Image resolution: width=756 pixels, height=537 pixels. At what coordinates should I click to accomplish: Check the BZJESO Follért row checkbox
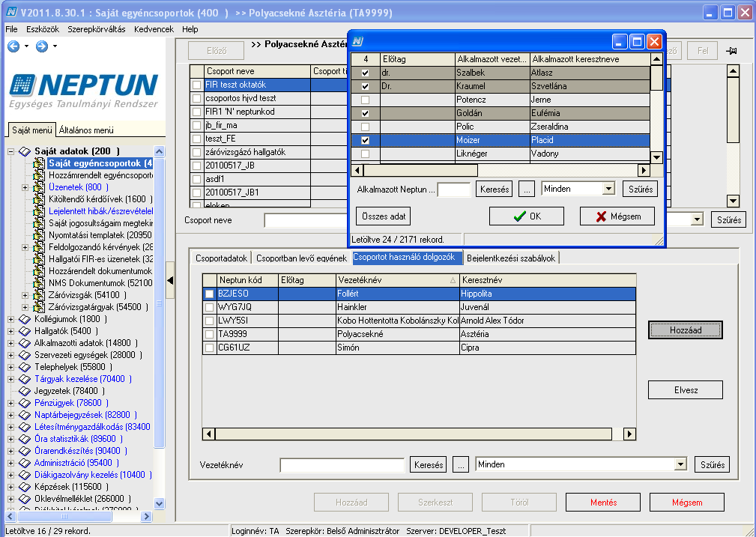209,294
